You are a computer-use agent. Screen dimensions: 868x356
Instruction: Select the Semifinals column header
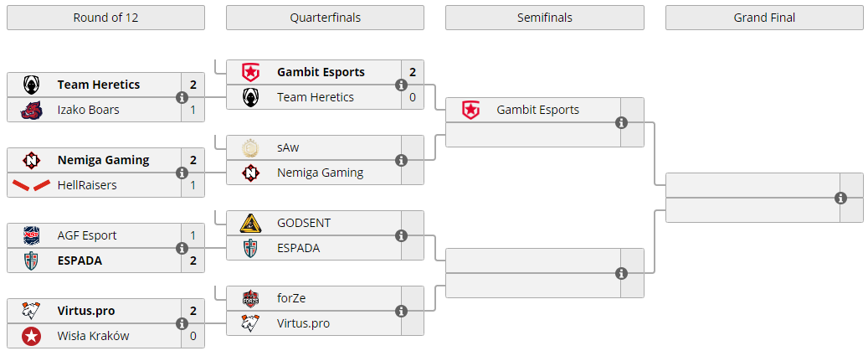tap(544, 18)
